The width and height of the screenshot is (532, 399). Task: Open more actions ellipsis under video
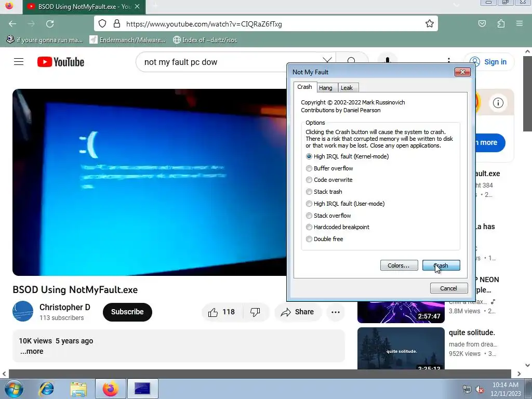(x=336, y=312)
